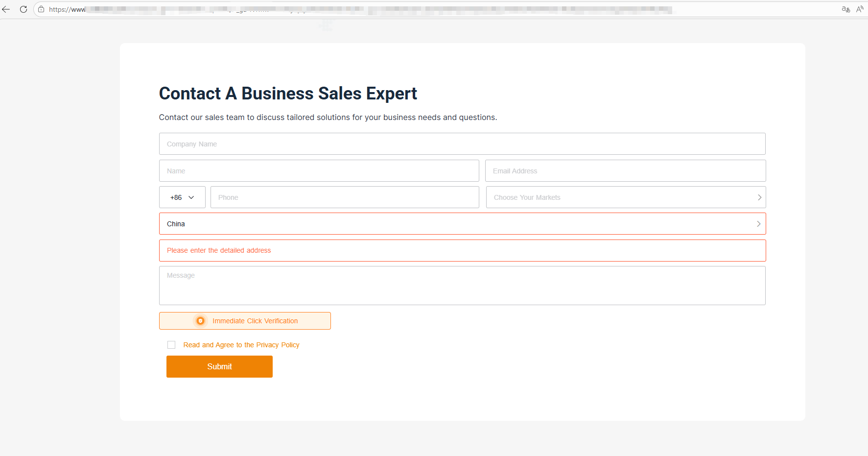Focus the Phone number field

pos(345,197)
